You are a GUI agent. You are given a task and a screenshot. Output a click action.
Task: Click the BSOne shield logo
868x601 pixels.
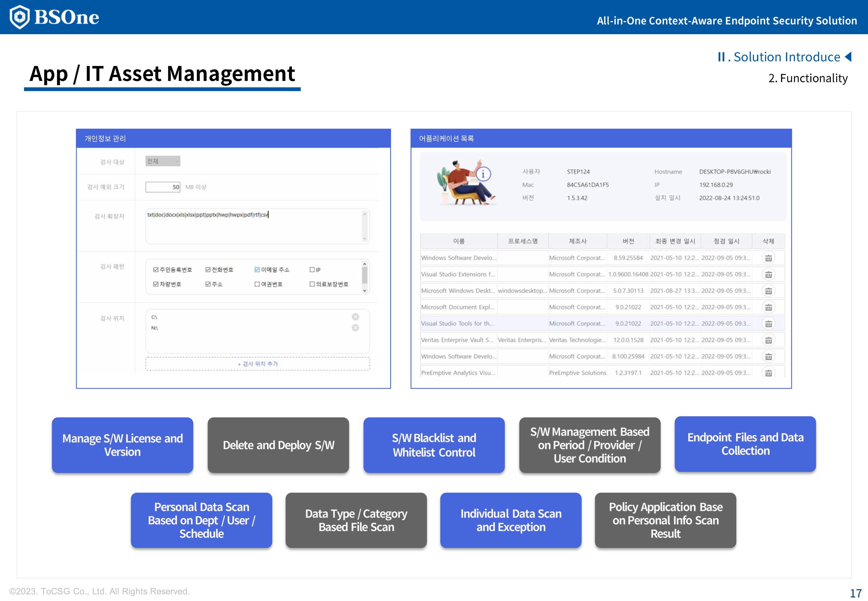pos(19,17)
